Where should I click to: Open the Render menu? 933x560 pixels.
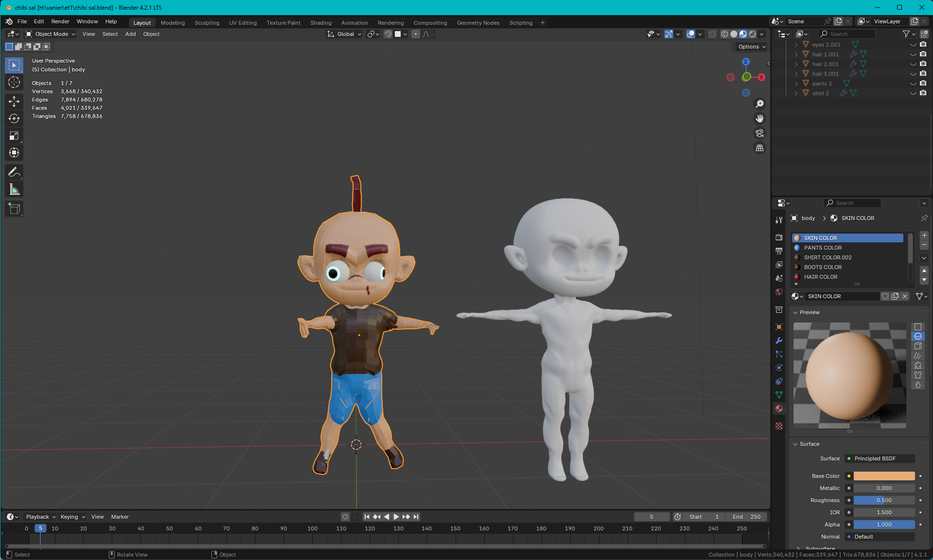[60, 21]
